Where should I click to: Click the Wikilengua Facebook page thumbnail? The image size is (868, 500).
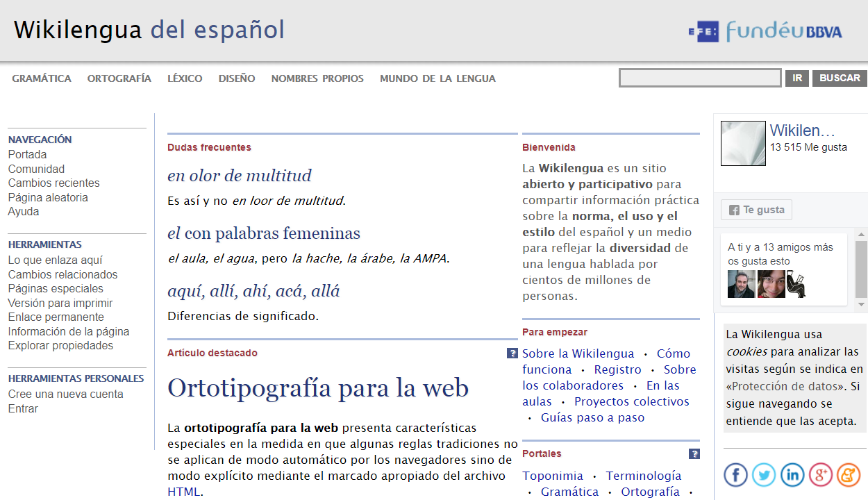click(x=743, y=144)
